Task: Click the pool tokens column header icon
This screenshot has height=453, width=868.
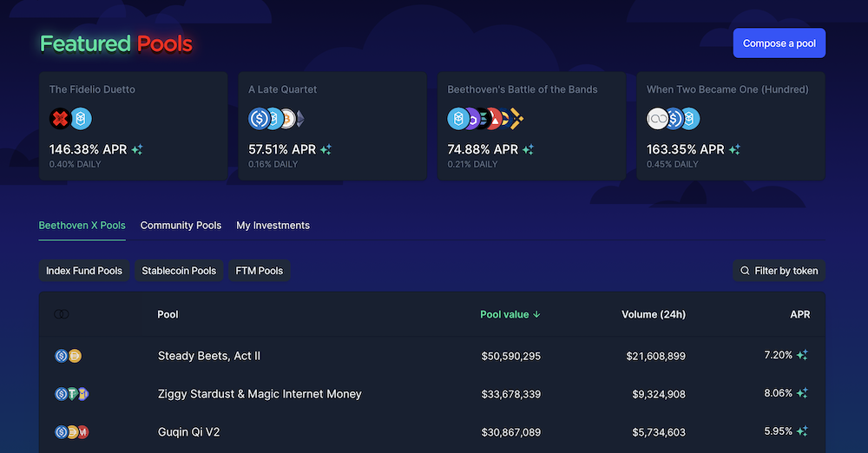Action: [x=61, y=314]
